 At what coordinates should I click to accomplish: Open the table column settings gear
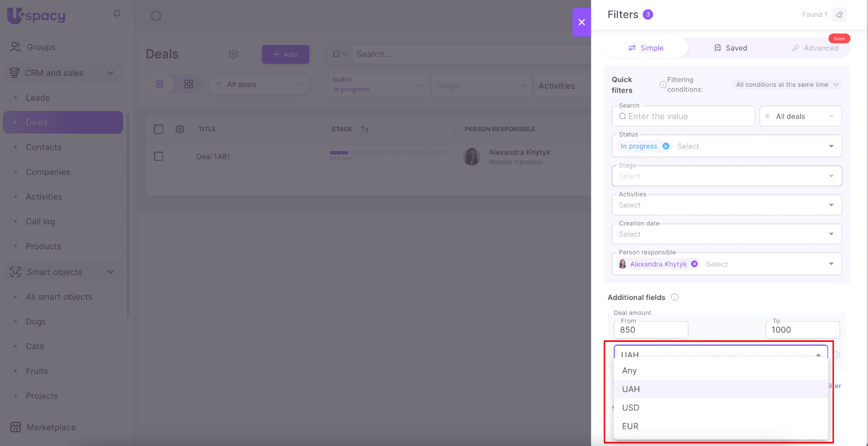coord(180,129)
